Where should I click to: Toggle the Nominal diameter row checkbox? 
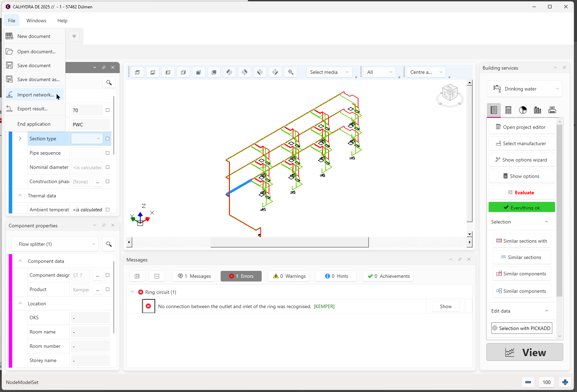click(108, 167)
